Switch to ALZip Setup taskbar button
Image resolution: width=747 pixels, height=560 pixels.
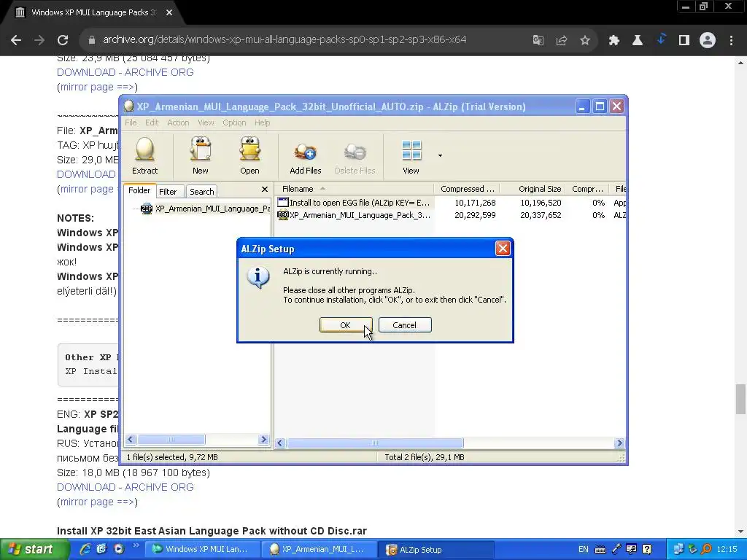[x=437, y=550]
